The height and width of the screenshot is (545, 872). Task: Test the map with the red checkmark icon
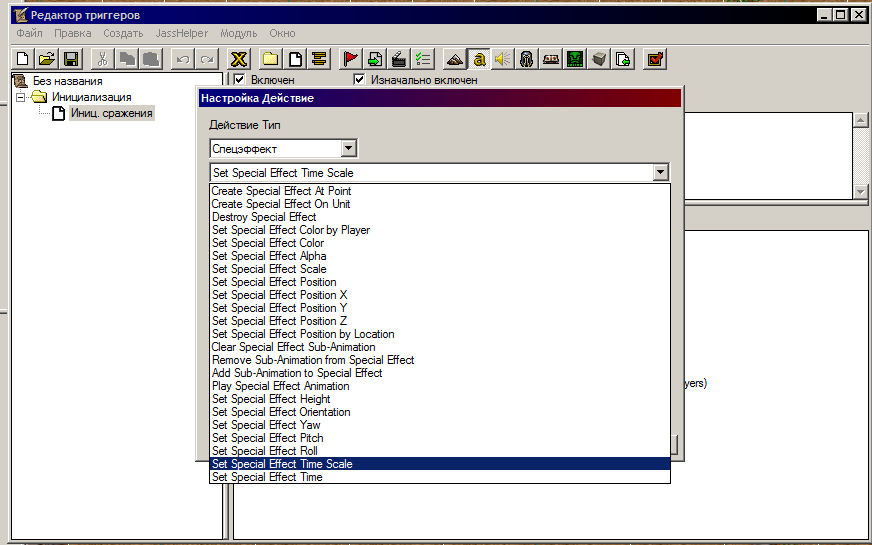655,58
